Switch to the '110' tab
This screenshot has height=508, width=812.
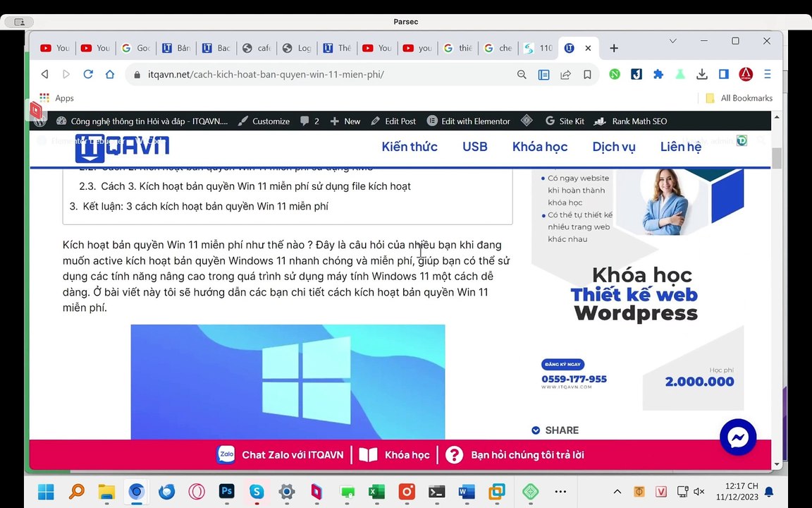click(539, 48)
